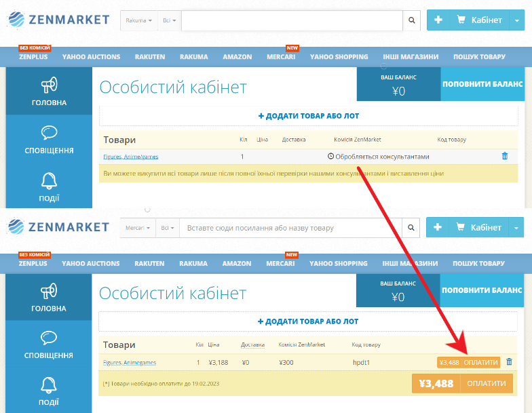Open YAHOO SHOPPING in the lower navigation bar

tap(338, 263)
